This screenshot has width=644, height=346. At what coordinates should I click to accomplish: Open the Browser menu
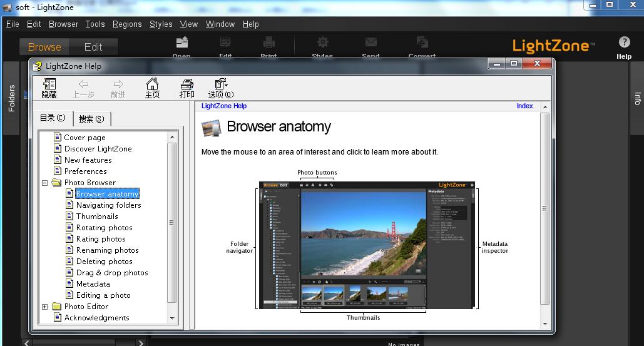pos(63,24)
